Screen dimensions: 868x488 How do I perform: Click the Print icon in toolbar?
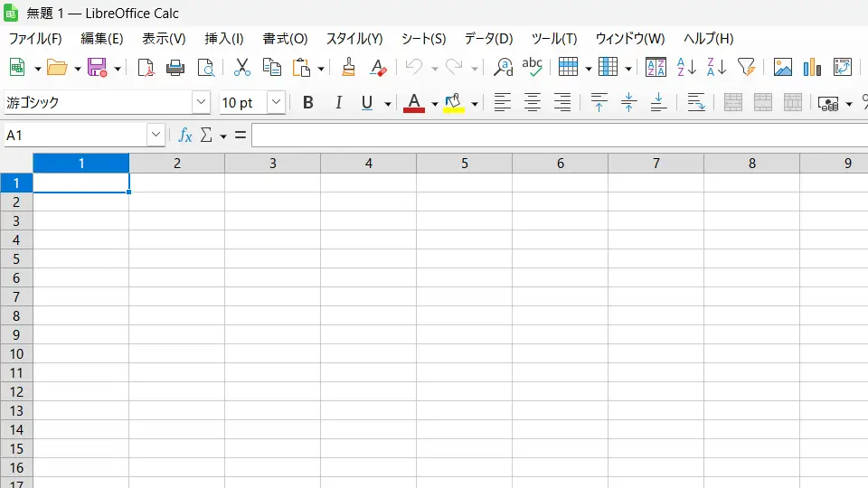tap(175, 68)
